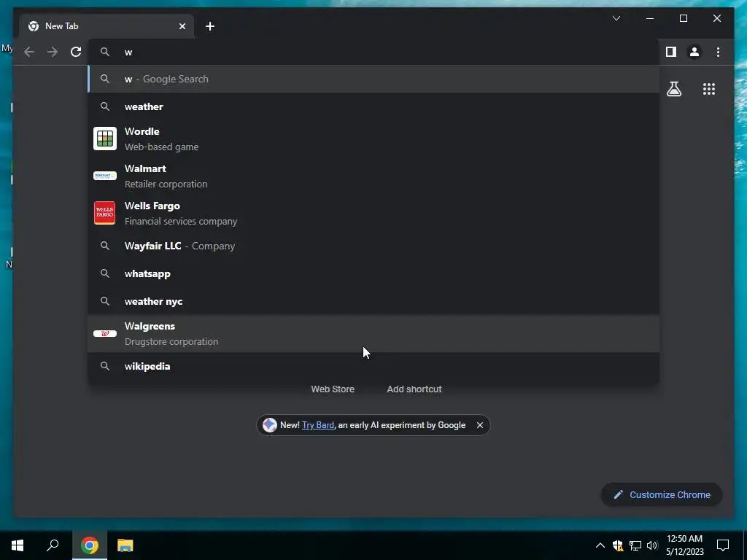Open Chrome's three-dot menu
Screen dimensions: 747x560
(x=718, y=52)
